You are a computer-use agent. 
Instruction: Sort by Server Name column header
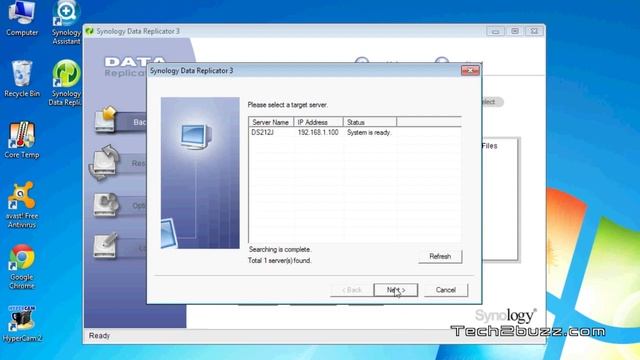(x=271, y=122)
